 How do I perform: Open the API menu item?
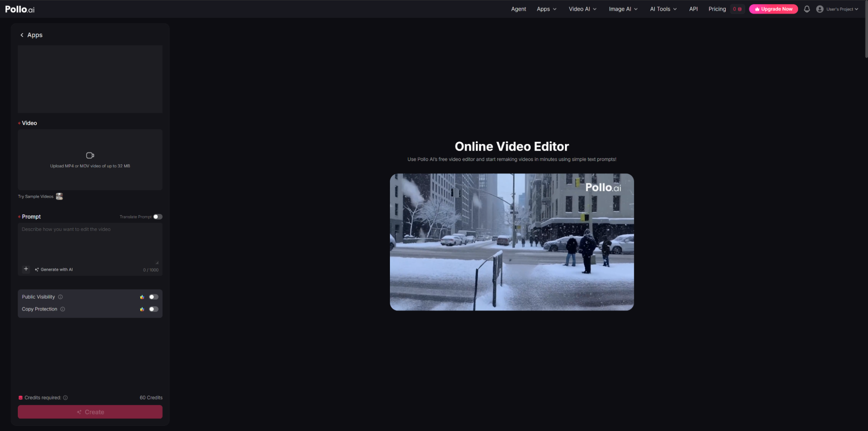point(693,9)
